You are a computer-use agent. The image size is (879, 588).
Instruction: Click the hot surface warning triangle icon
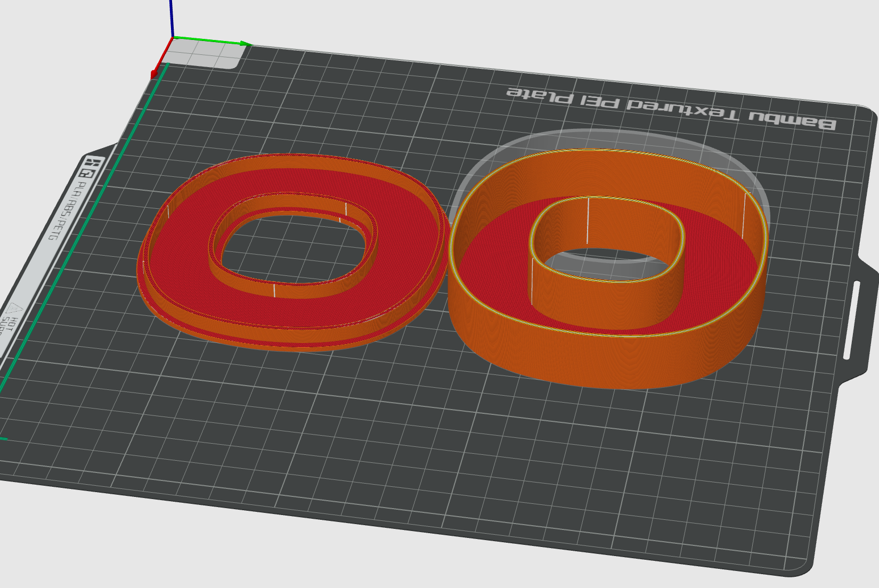[13, 309]
